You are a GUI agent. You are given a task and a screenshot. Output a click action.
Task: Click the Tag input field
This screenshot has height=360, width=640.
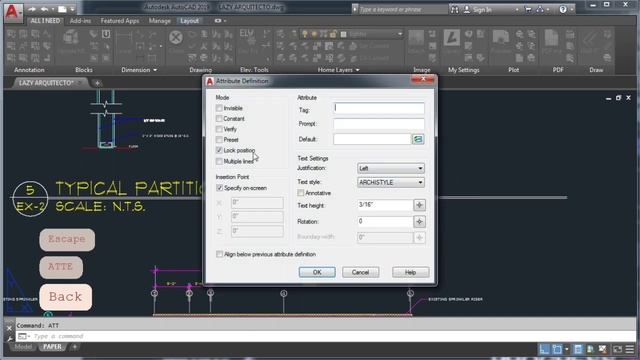pos(379,108)
